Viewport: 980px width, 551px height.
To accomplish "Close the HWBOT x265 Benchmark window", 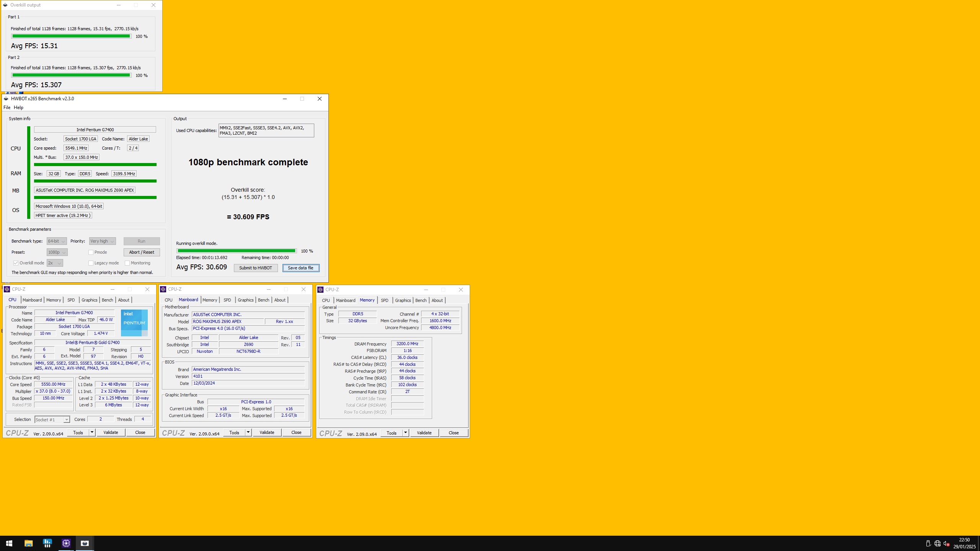I will [x=320, y=99].
